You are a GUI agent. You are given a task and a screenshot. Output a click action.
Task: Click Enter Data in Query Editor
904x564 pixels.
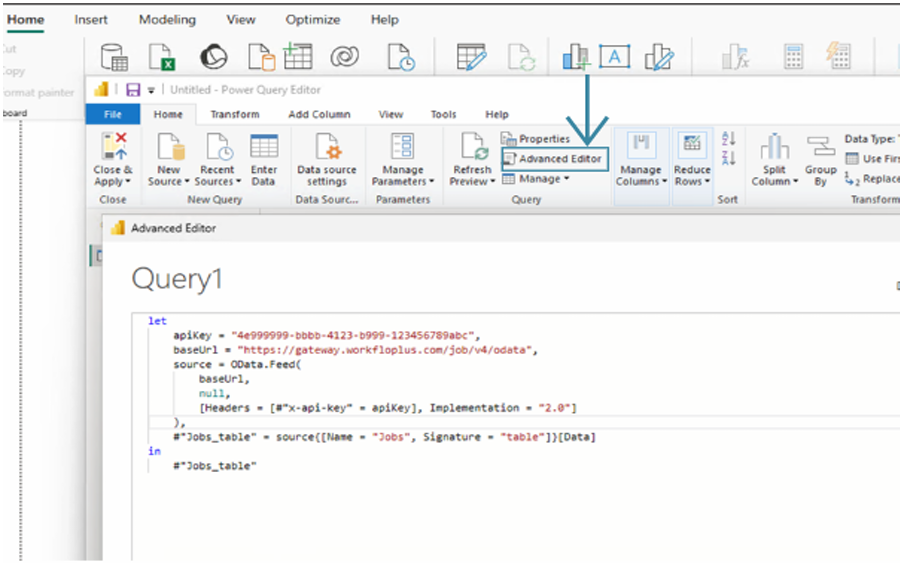pyautogui.click(x=263, y=160)
